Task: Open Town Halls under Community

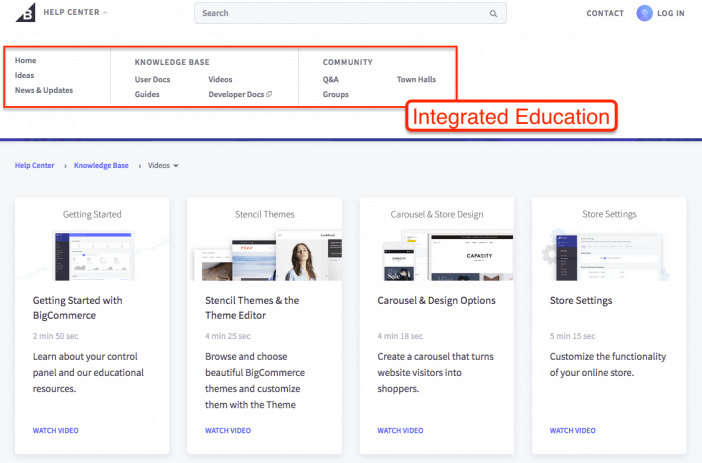Action: click(x=416, y=79)
